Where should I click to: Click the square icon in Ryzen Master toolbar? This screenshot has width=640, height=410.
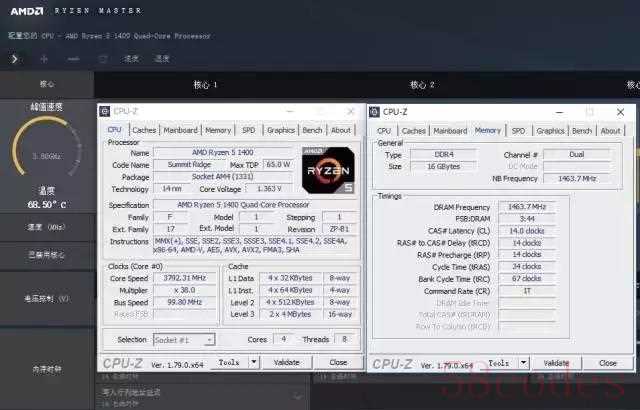tap(103, 59)
